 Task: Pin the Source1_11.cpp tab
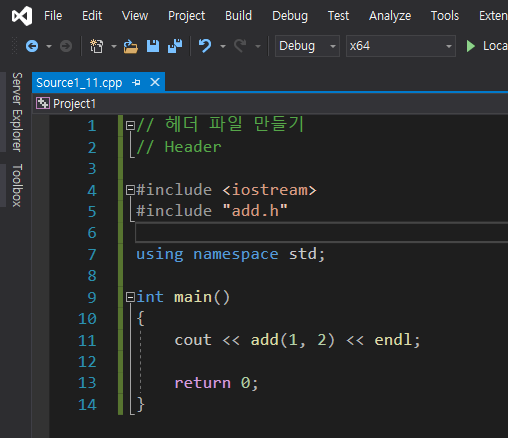[x=136, y=83]
